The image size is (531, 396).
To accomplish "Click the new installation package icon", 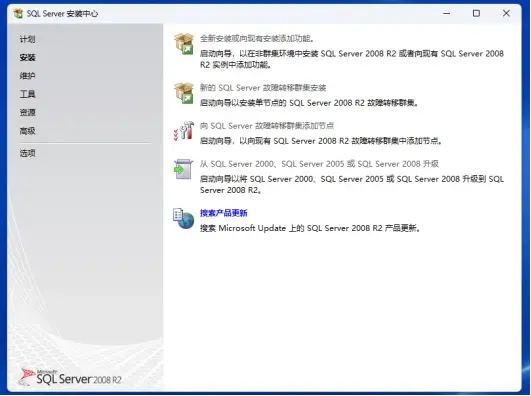I will pos(184,44).
